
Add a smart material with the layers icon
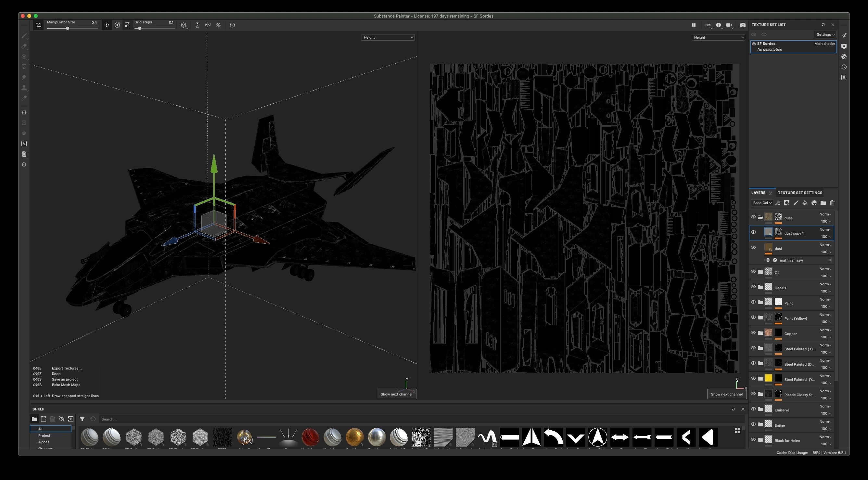814,203
